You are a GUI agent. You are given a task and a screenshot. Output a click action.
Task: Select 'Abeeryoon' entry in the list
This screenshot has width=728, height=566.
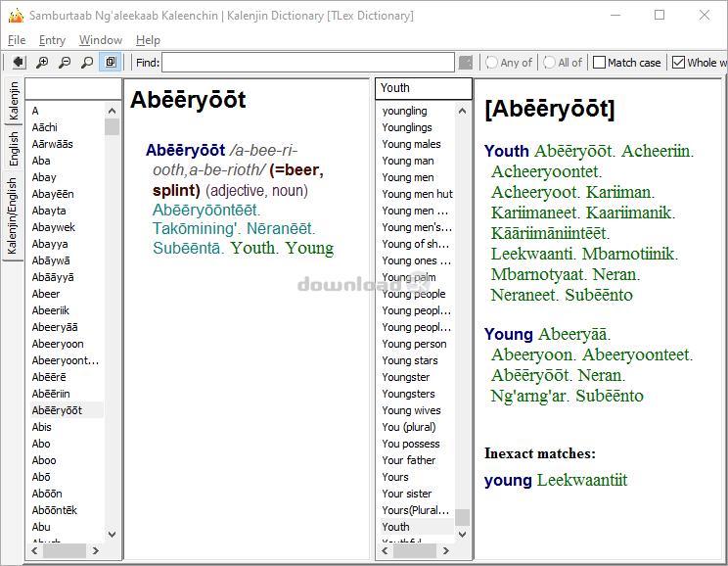(x=58, y=344)
